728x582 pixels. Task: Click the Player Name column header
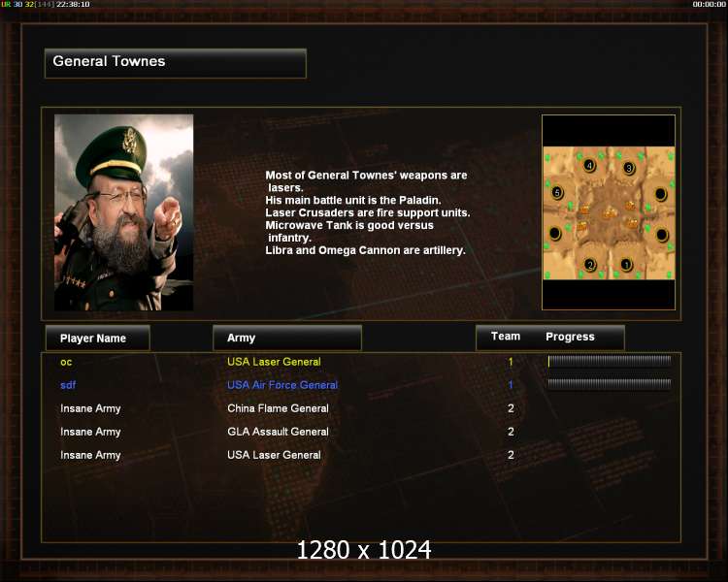point(98,338)
